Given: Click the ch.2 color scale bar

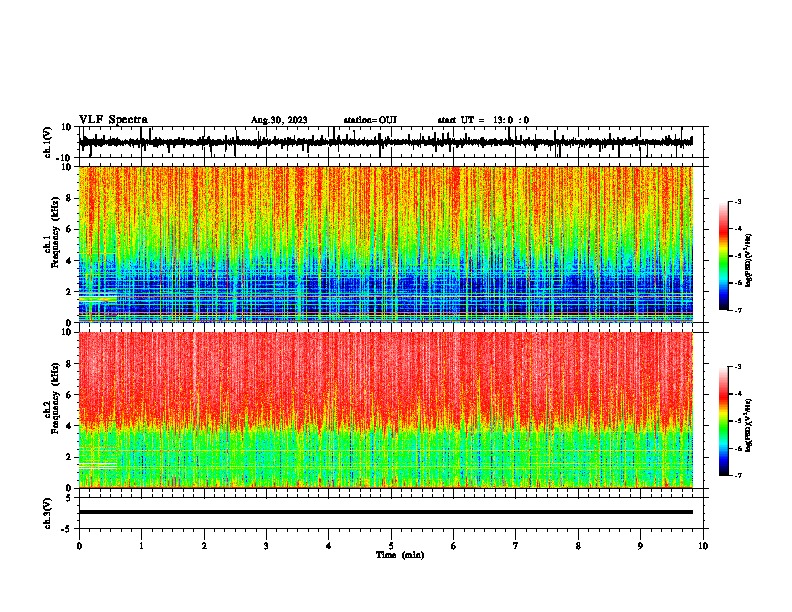Looking at the screenshot, I should tap(724, 421).
